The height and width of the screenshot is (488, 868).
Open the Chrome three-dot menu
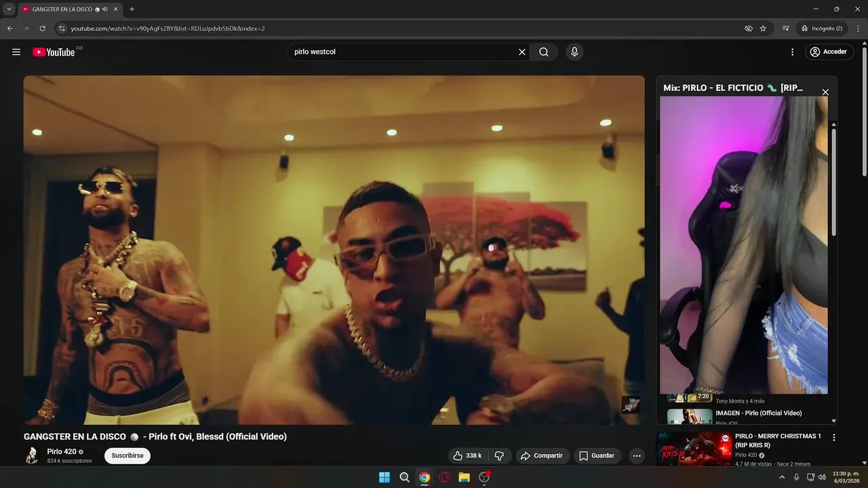coord(858,28)
